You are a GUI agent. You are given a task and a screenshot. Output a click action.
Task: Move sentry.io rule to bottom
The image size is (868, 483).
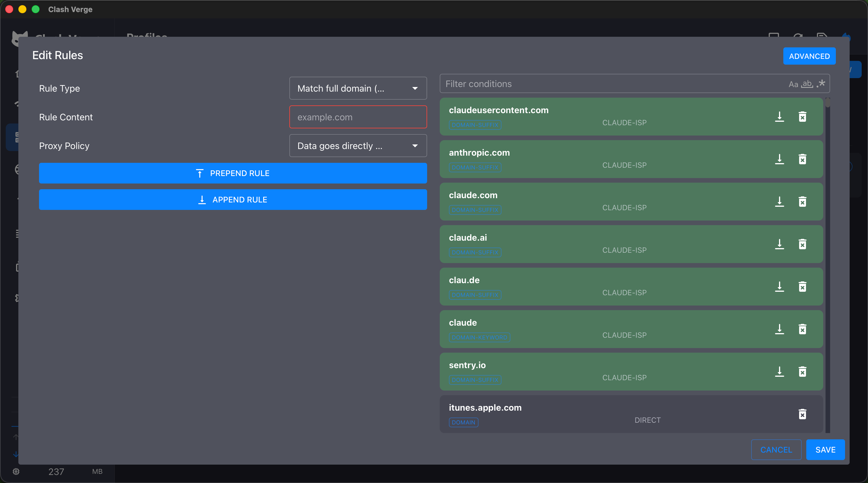pyautogui.click(x=779, y=371)
